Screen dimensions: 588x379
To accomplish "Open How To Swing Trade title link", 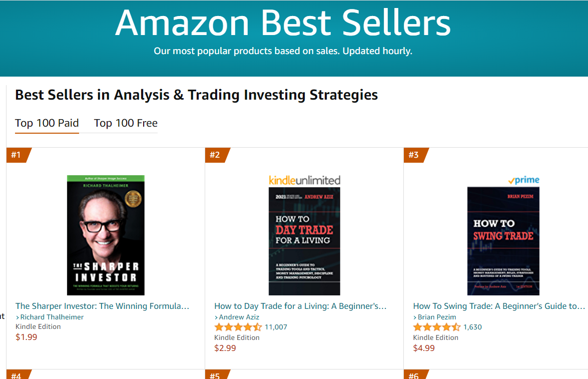I will click(499, 306).
